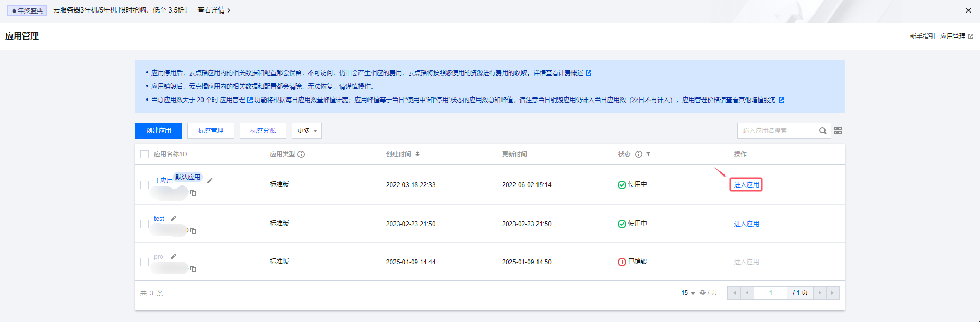Click the page number input field
This screenshot has width=980, height=322.
point(771,293)
